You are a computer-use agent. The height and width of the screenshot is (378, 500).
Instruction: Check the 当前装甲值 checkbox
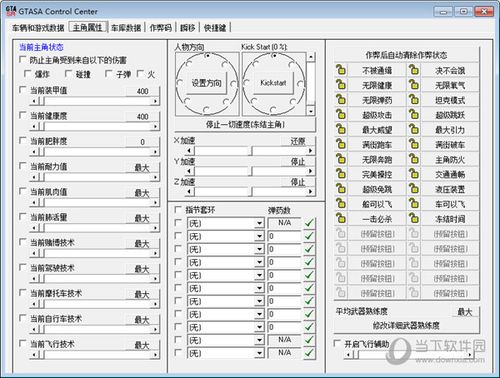coord(23,90)
